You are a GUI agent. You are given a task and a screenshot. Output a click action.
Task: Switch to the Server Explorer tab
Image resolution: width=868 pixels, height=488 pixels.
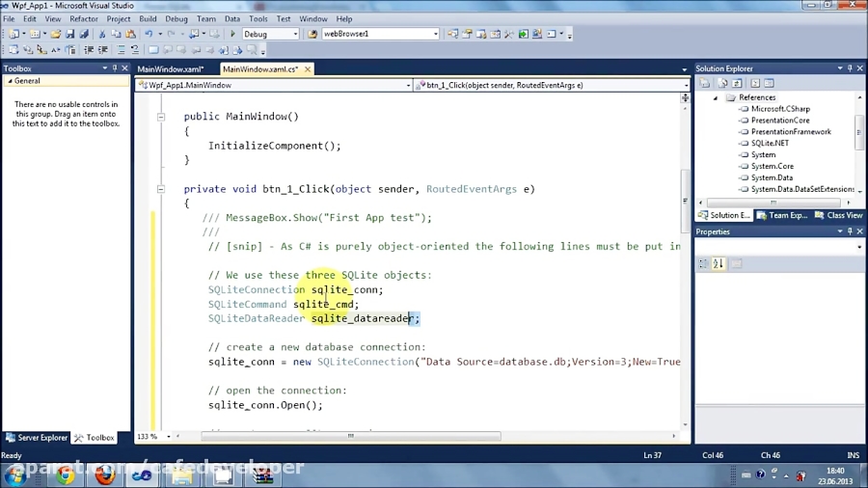pos(36,437)
